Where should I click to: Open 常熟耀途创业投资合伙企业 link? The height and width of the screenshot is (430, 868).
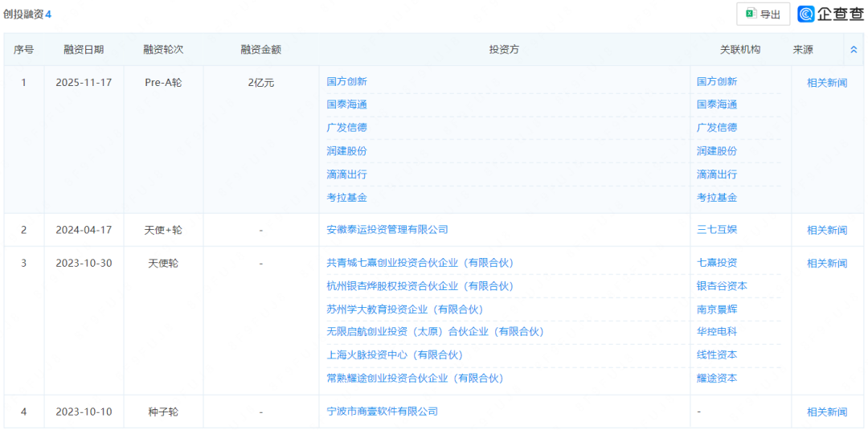point(416,379)
